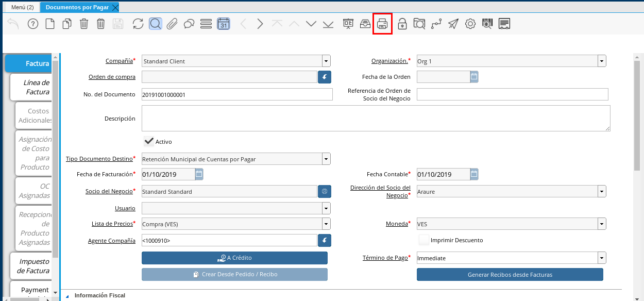Toggle grid view lines icon
This screenshot has height=301, width=644.
point(206,24)
